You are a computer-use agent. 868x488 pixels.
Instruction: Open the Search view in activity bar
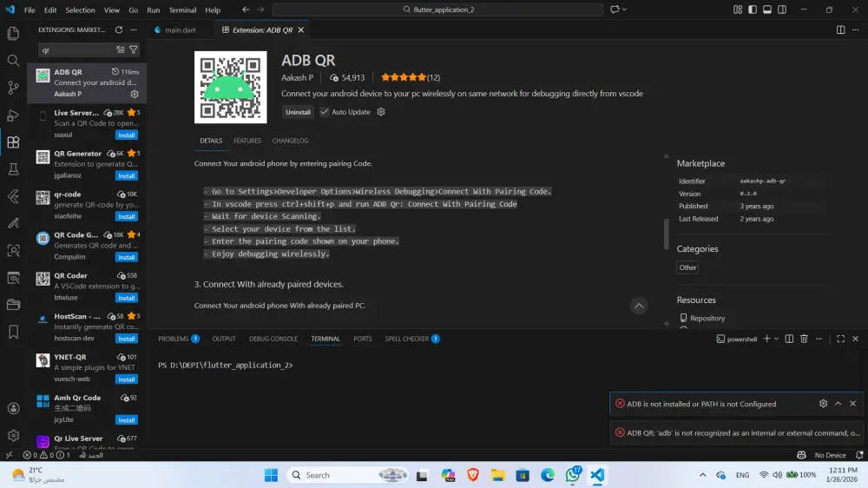(x=13, y=61)
